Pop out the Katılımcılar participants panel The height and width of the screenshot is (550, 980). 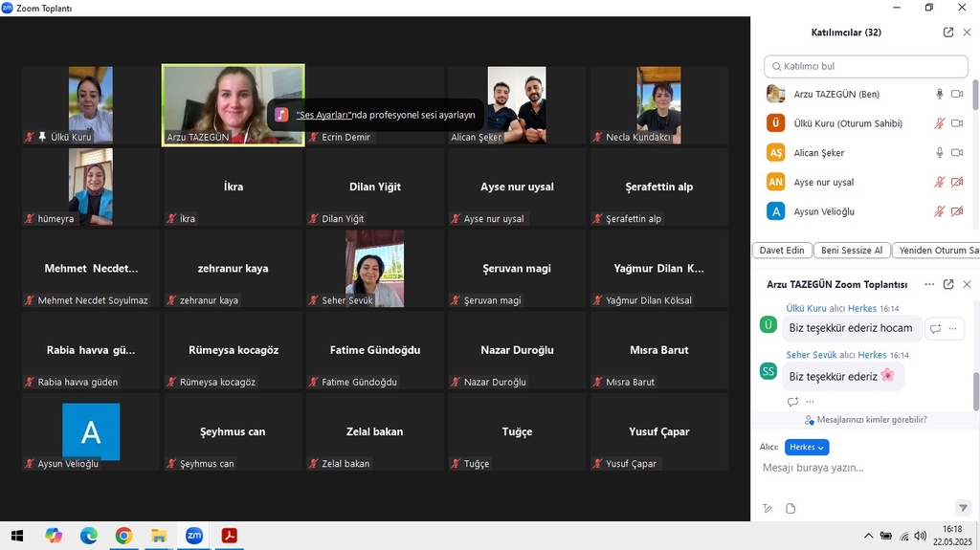948,32
